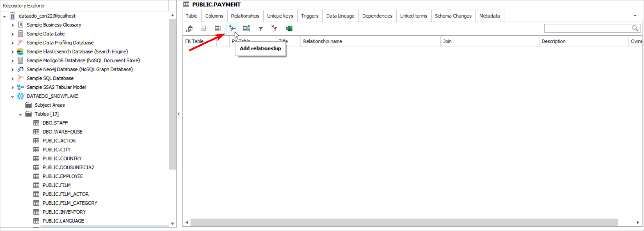
Task: Select the DBO.WAREHOUSE table
Action: [63, 132]
